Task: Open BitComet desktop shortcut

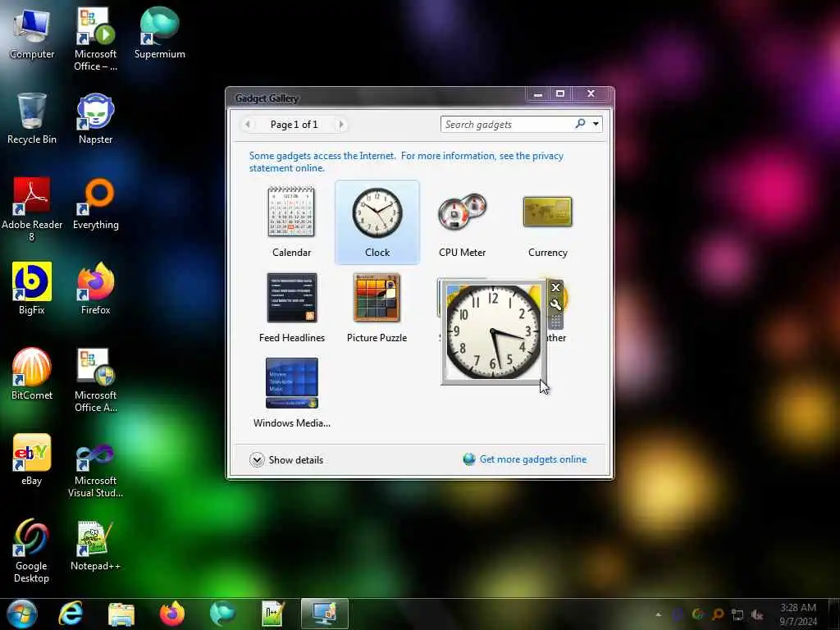Action: tap(32, 374)
